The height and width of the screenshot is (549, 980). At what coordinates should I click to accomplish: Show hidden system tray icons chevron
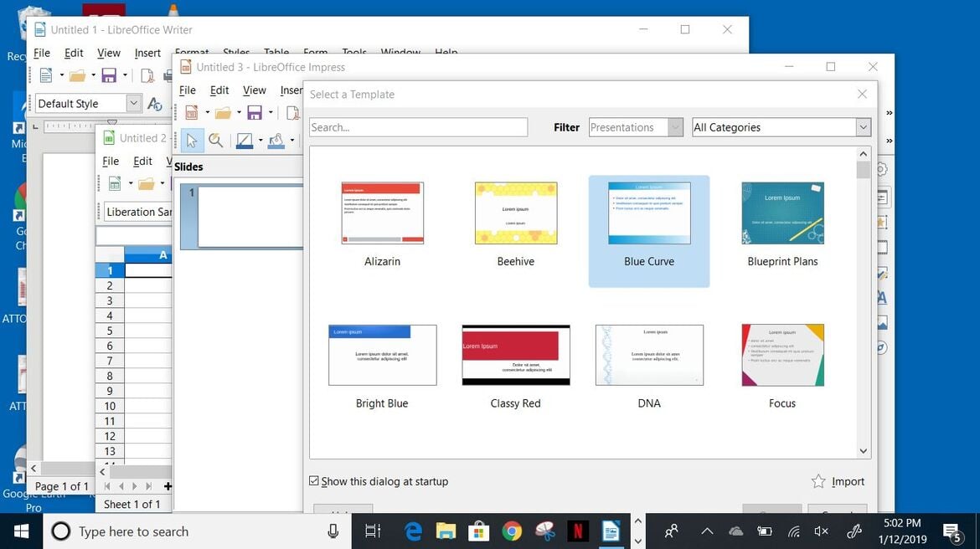(x=707, y=531)
